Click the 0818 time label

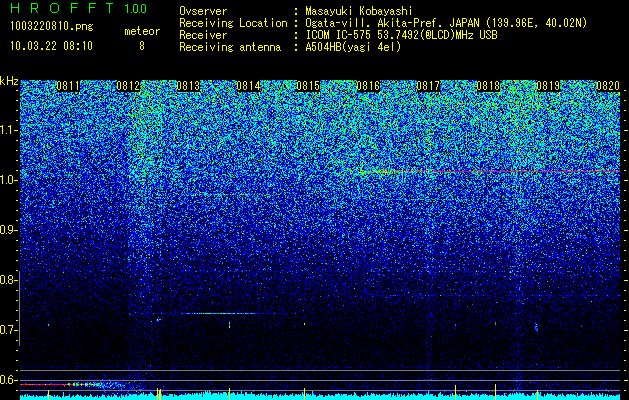[x=488, y=86]
